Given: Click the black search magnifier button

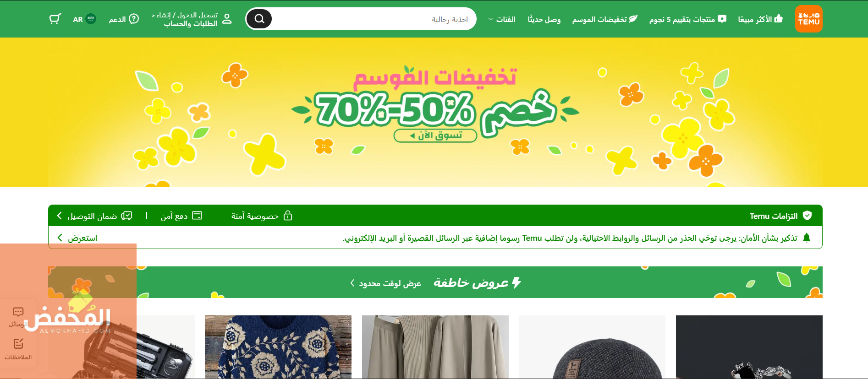Looking at the screenshot, I should tap(259, 19).
